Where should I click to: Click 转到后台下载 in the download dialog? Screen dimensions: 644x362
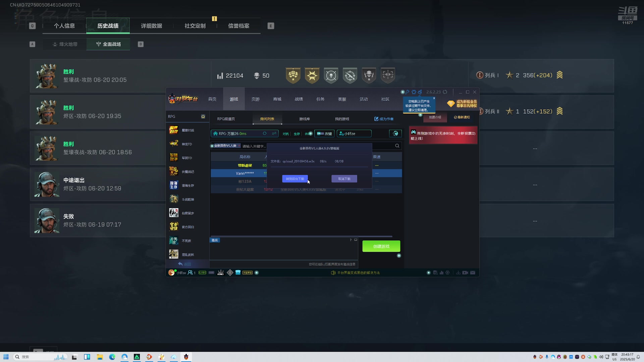(x=295, y=179)
